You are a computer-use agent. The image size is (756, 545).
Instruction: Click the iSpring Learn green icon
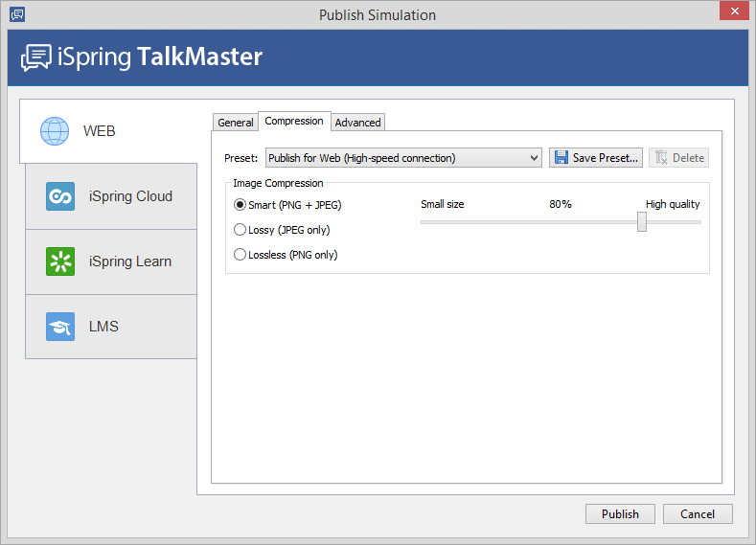[x=60, y=261]
